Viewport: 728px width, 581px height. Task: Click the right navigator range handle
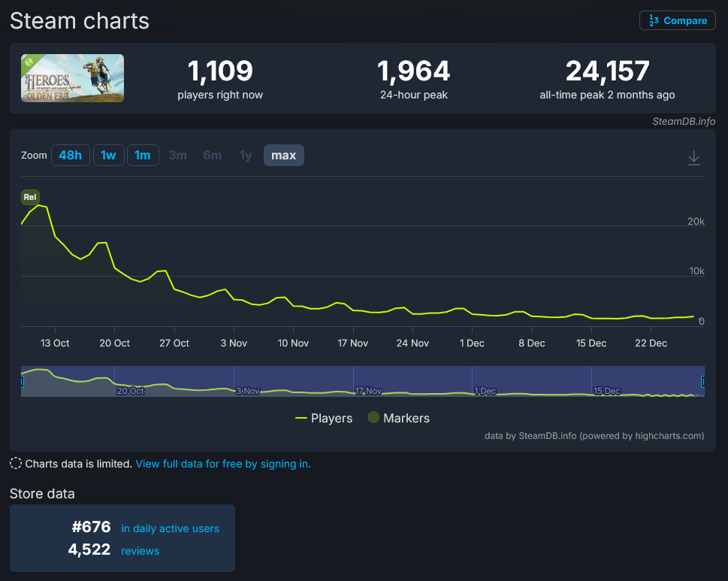click(x=703, y=382)
